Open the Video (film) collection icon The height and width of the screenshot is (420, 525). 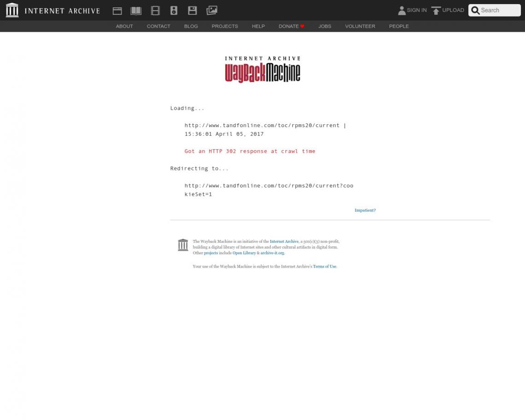pyautogui.click(x=155, y=11)
